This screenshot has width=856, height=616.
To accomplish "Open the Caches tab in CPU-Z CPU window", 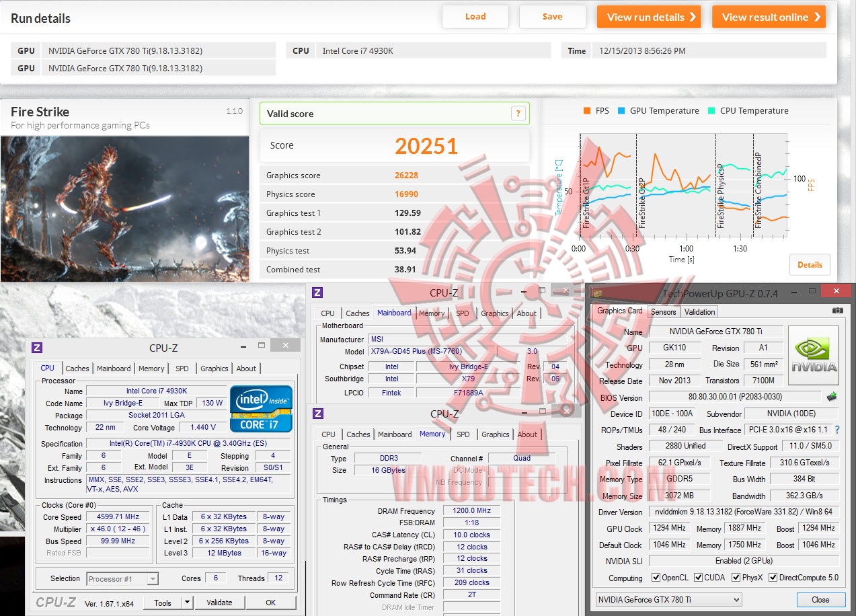I will pyautogui.click(x=77, y=368).
